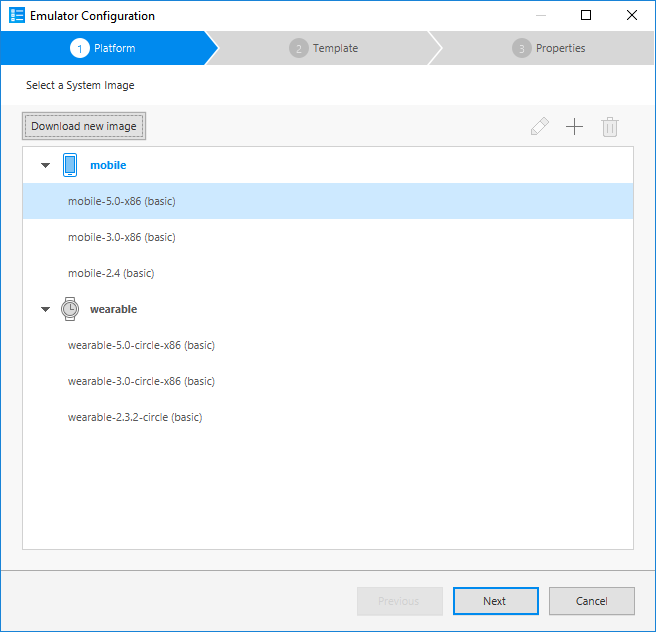This screenshot has height=632, width=656.
Task: Click the plus add image icon
Action: pyautogui.click(x=574, y=127)
